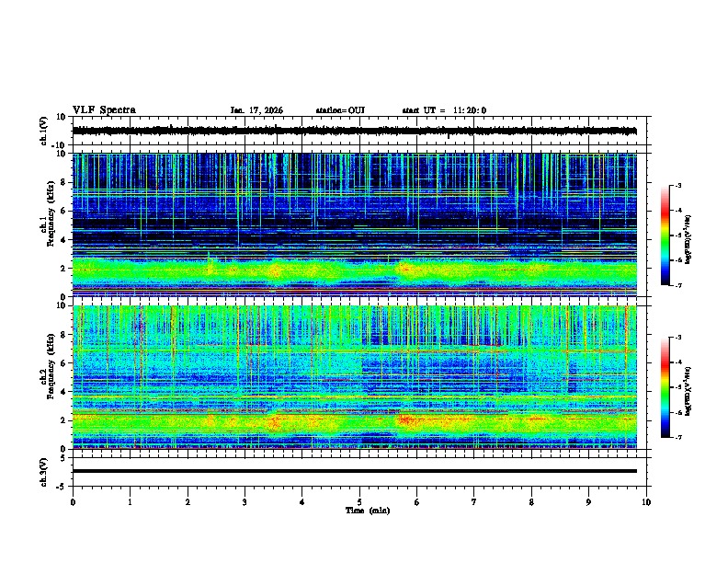Select the ch.2 "Frequency (kHz)" axis label
The width and height of the screenshot is (728, 563).
51,366
